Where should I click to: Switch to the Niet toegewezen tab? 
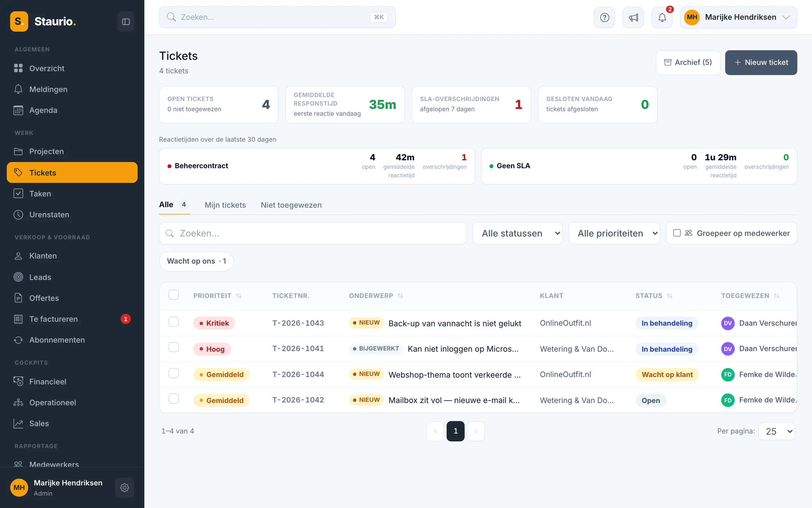pos(291,205)
